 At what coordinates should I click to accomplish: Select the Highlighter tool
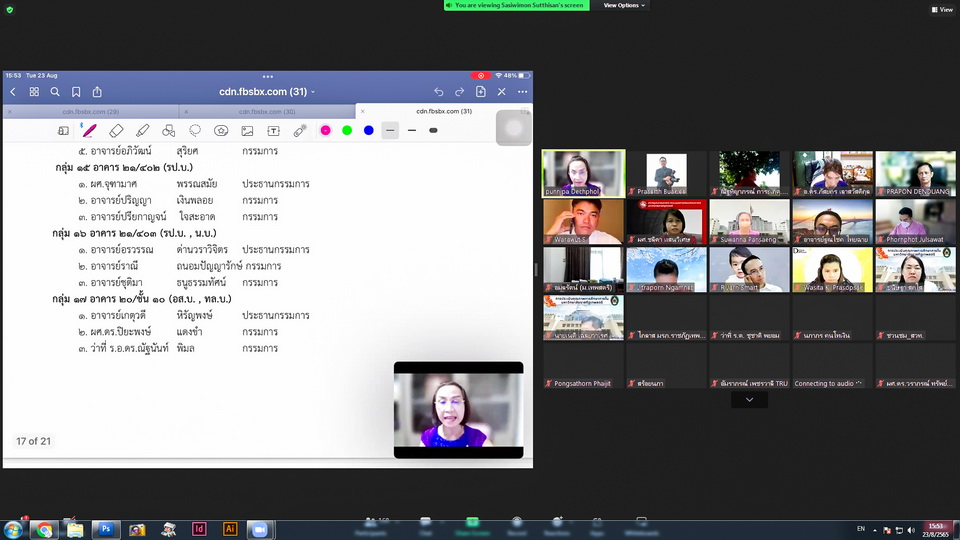coord(142,130)
